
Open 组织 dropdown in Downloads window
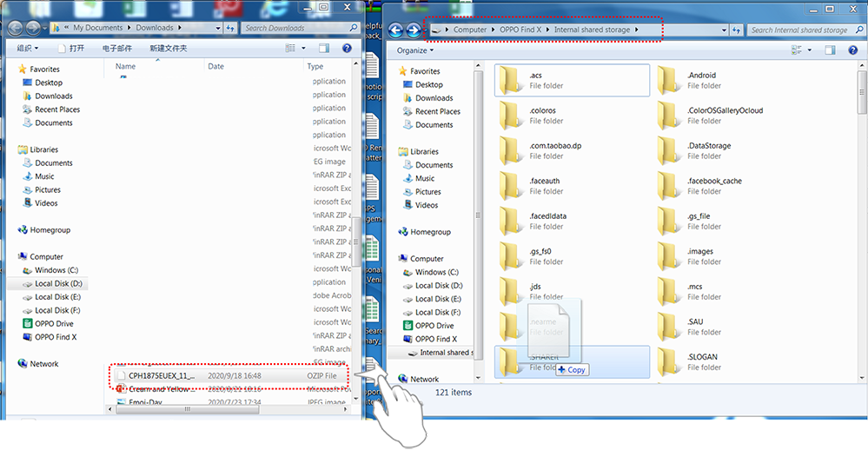(28, 48)
